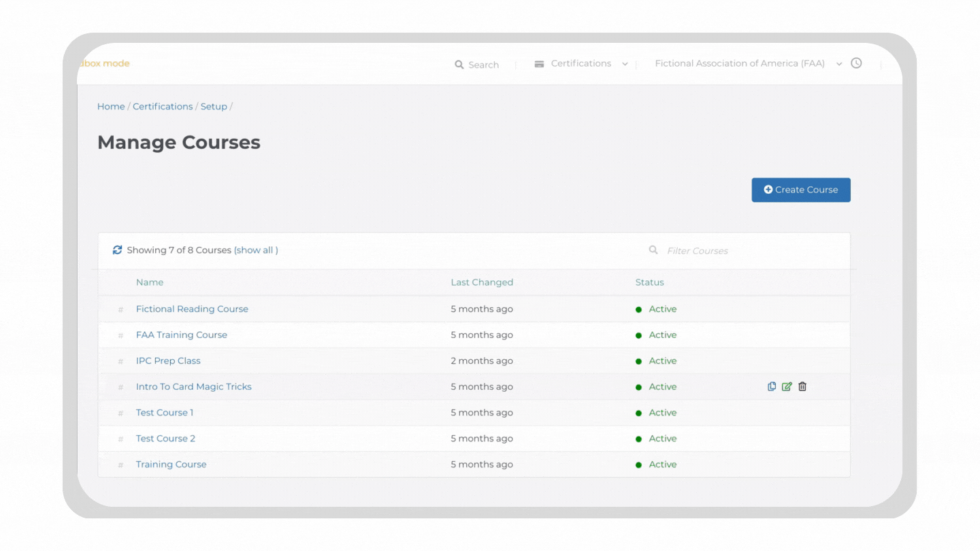
Task: Click the Certifications card icon in header
Action: coord(539,64)
